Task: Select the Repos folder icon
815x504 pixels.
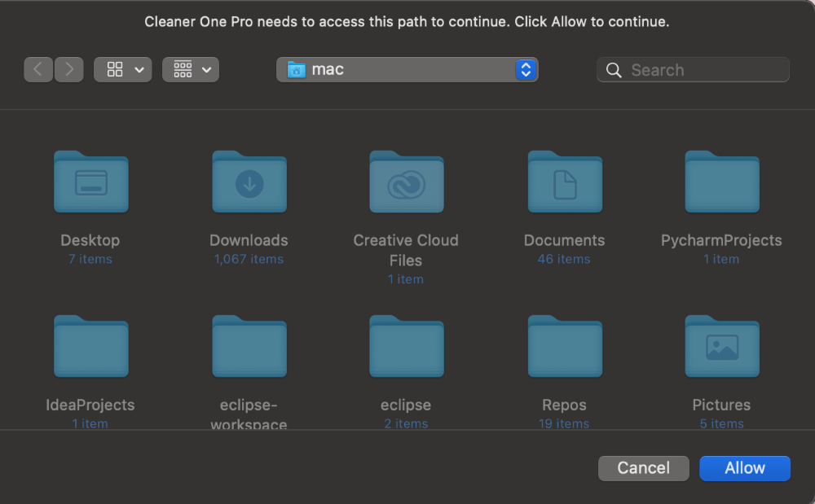Action: [x=565, y=346]
